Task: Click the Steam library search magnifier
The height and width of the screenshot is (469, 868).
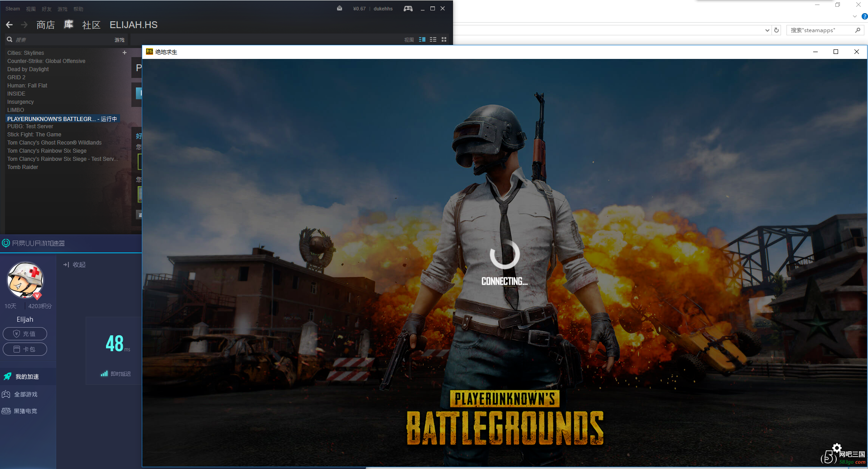Action: (10, 39)
